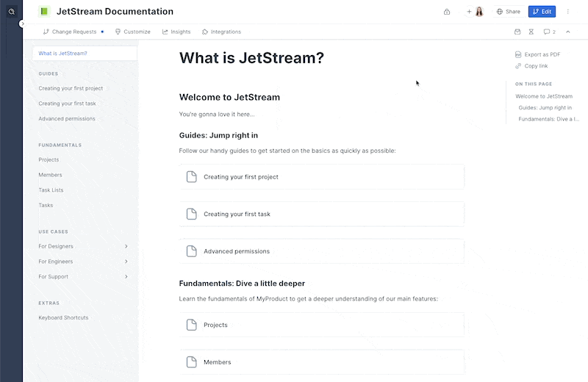Image resolution: width=588 pixels, height=382 pixels.
Task: Open the comments icon showing 2
Action: coord(549,32)
